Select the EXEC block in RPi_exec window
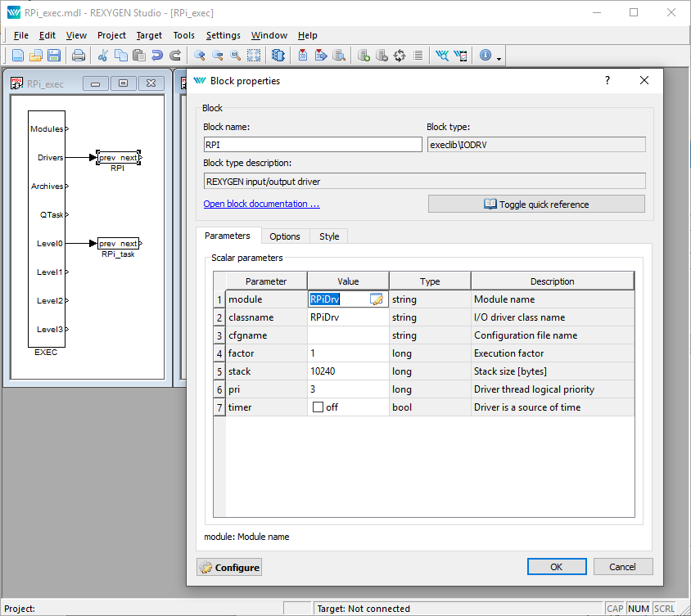Screen dimensions: 691x616 click(x=47, y=229)
